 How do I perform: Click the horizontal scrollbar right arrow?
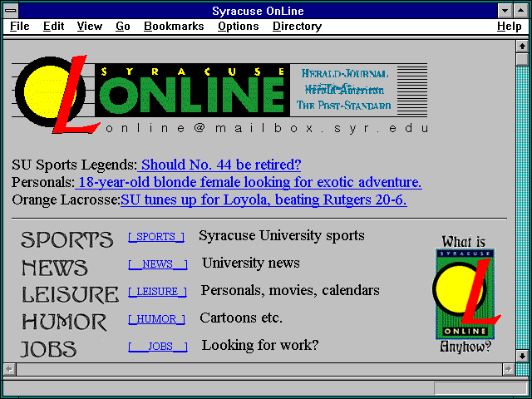[x=508, y=369]
